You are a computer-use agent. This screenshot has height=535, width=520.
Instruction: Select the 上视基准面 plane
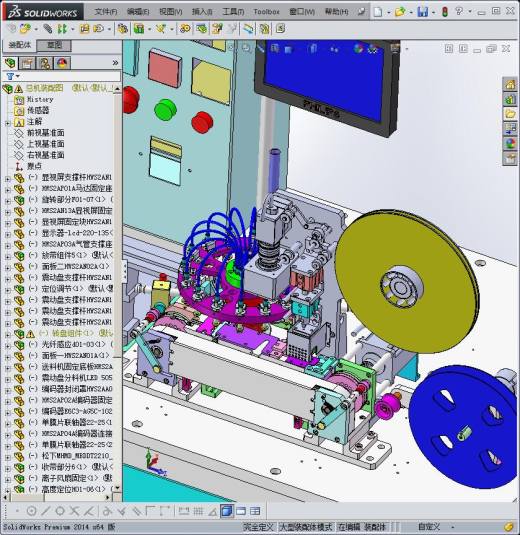45,144
